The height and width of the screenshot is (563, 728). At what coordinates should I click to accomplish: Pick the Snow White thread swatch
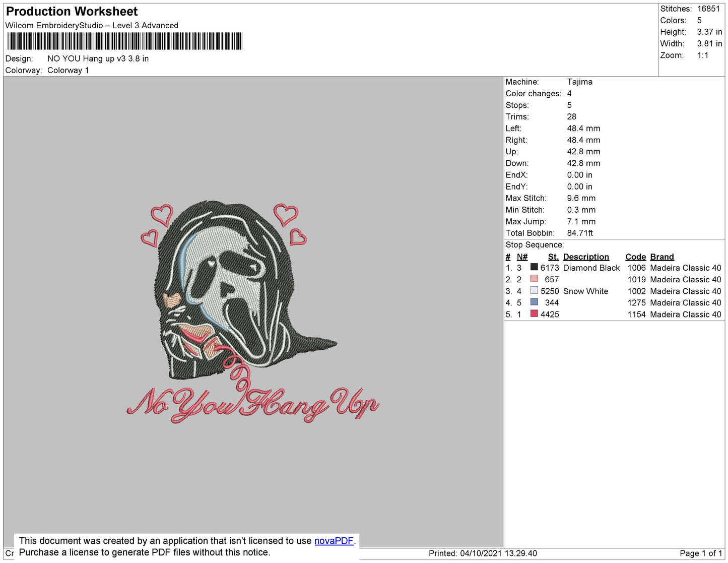point(534,290)
